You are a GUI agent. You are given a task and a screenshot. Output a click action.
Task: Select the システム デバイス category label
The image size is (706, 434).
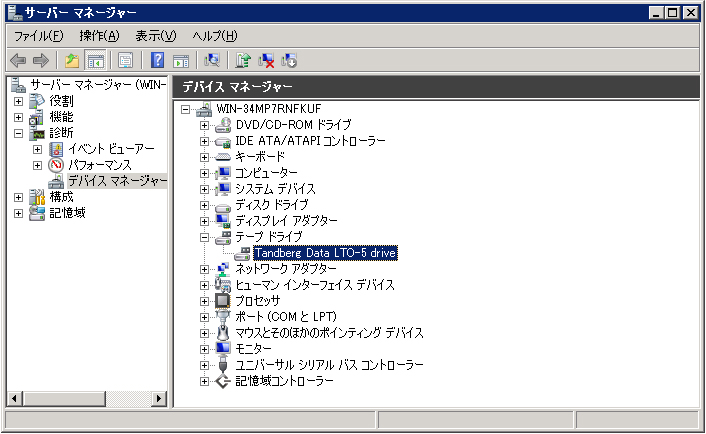pyautogui.click(x=275, y=189)
